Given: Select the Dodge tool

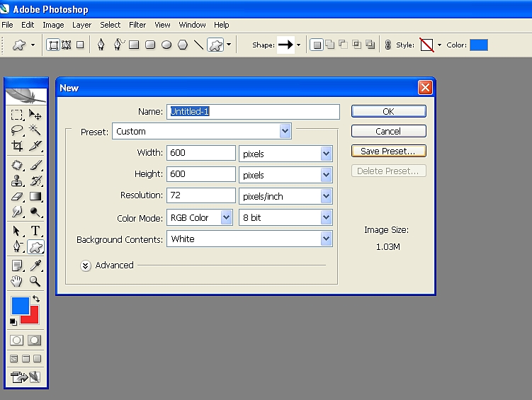Looking at the screenshot, I should 35,212.
